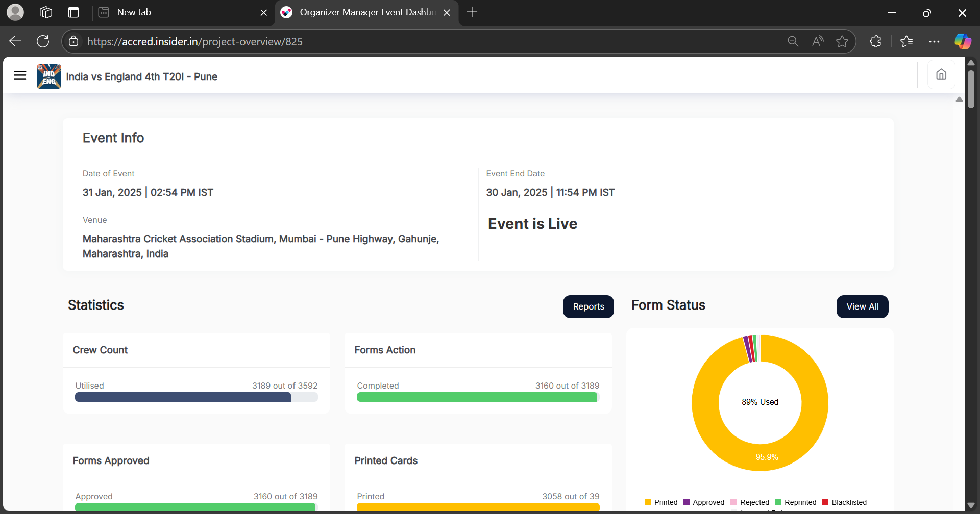The width and height of the screenshot is (980, 514).
Task: Click the Reports button
Action: coord(588,306)
